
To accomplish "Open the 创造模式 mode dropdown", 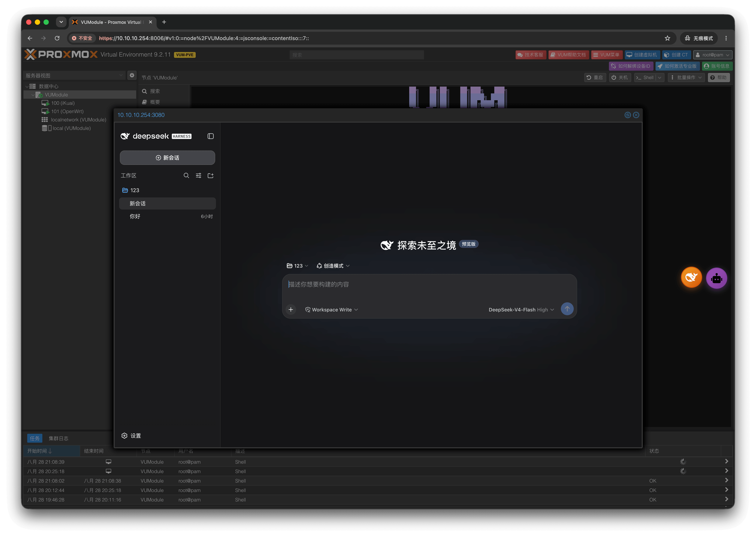I will [333, 266].
